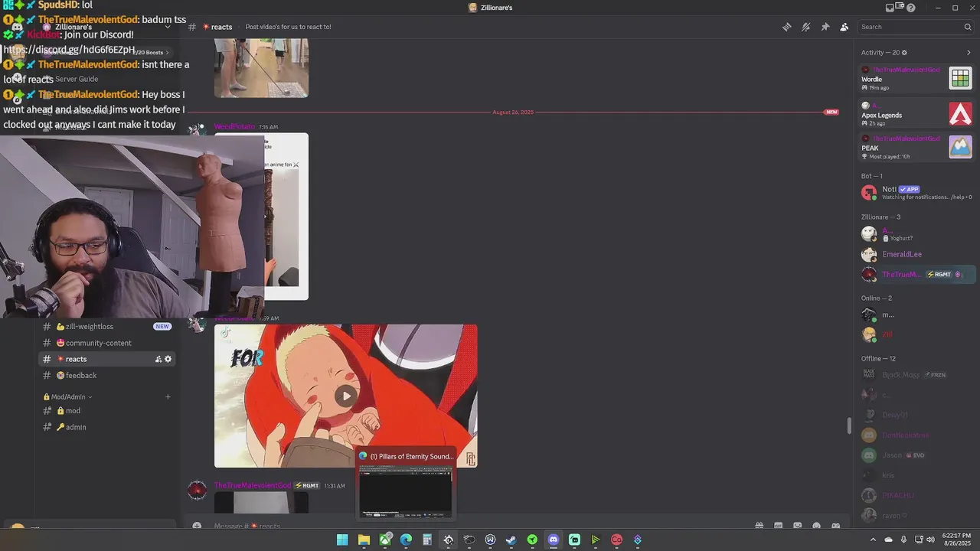Open the Discord inbox icon
This screenshot has width=980, height=551.
pos(890,8)
